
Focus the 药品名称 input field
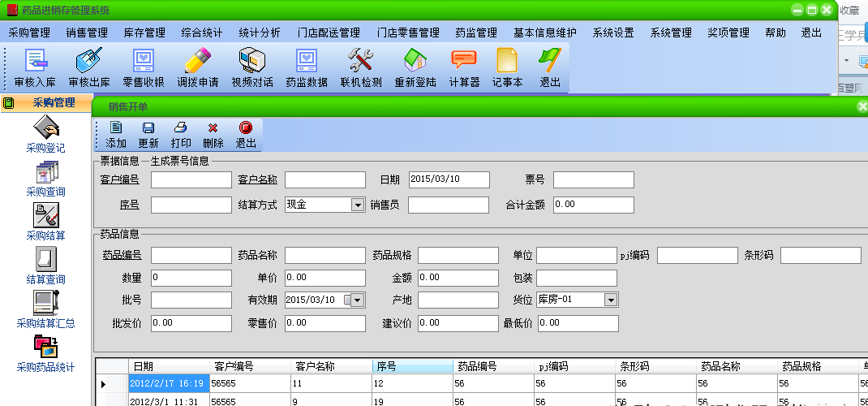pos(325,255)
